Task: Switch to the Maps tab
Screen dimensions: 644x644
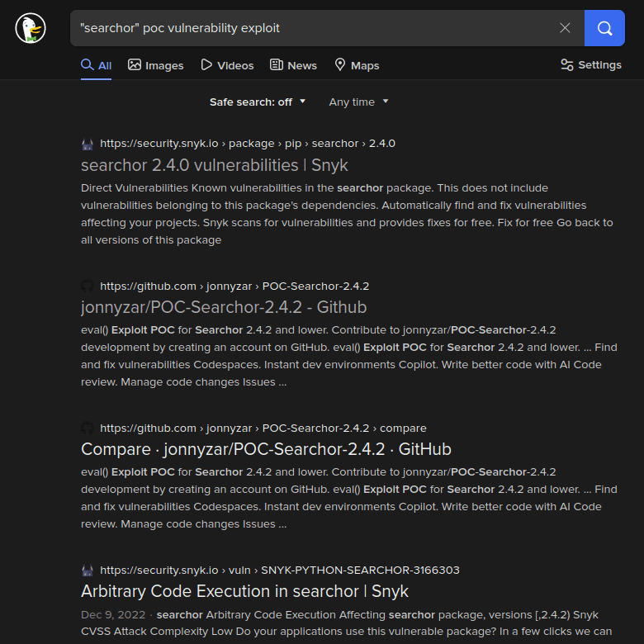Action: point(357,65)
